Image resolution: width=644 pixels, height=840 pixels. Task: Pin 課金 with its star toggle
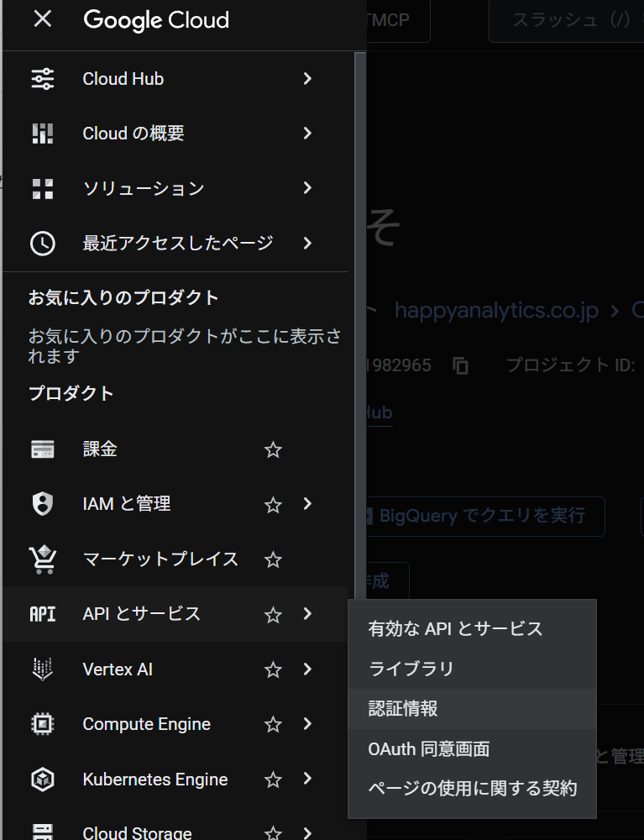(x=273, y=450)
